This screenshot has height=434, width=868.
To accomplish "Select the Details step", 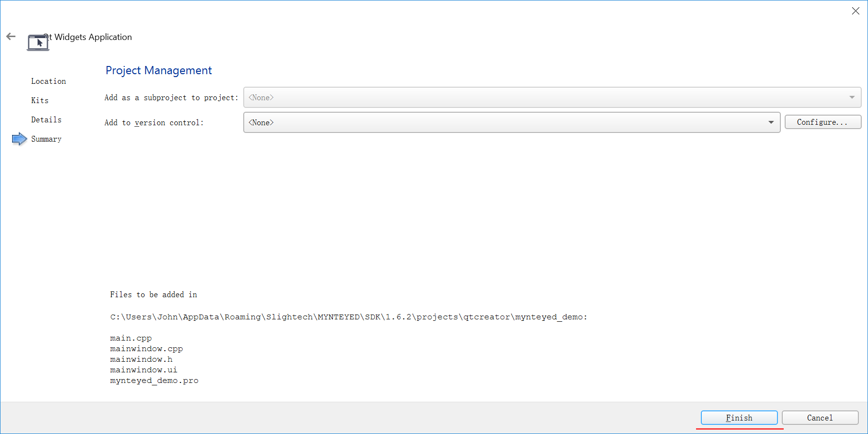I will [46, 119].
